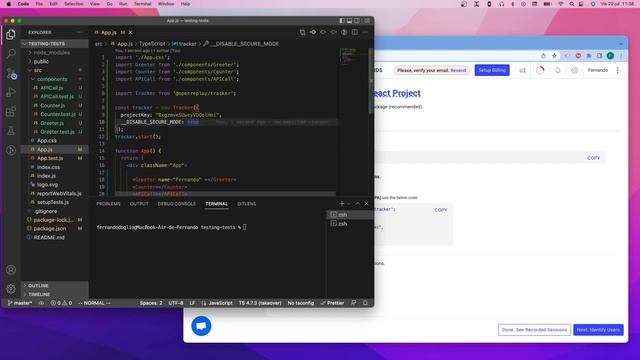Toggle the primary side bar in VS Code title bar

coord(342,20)
